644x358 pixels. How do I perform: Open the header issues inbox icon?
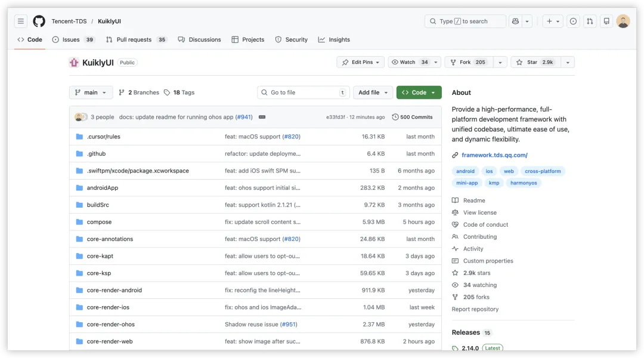point(574,21)
